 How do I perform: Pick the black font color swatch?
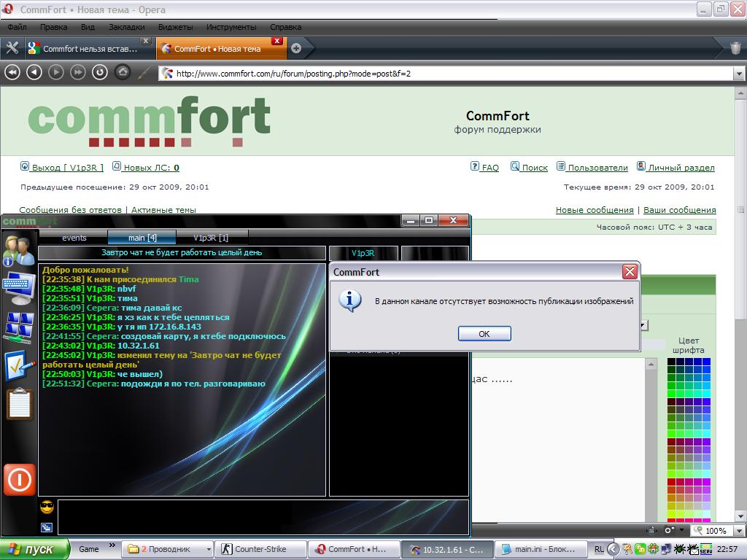671,362
